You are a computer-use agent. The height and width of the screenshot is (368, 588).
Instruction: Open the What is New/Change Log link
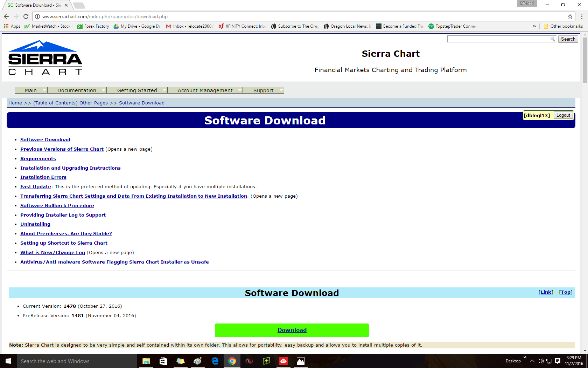click(52, 253)
